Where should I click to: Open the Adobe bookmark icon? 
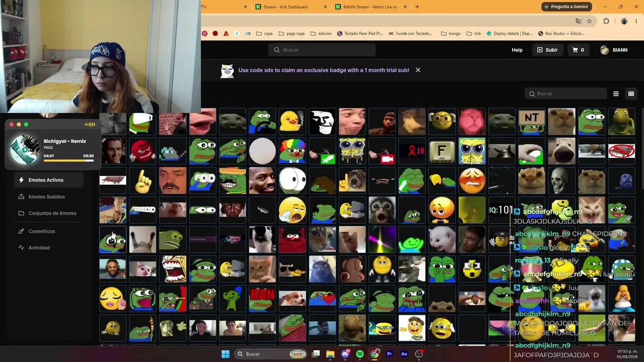pyautogui.click(x=226, y=34)
